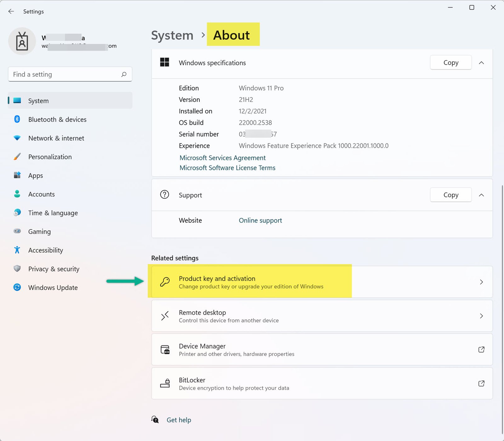This screenshot has width=504, height=441.
Task: Open Privacy & security settings
Action: click(70, 269)
